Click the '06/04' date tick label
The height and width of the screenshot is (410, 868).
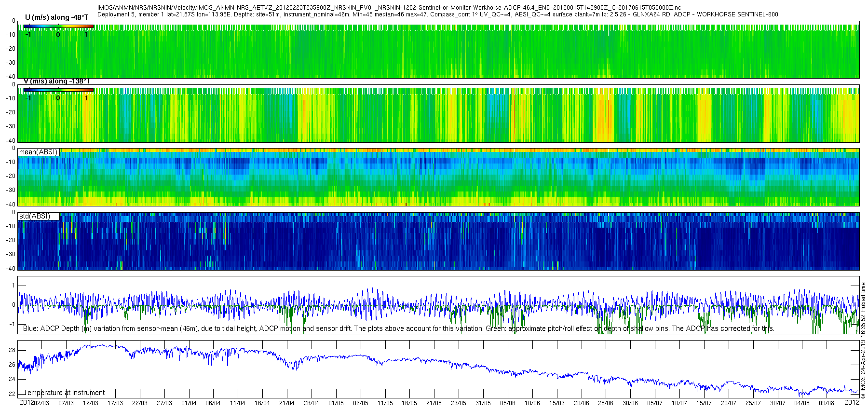[x=213, y=403]
